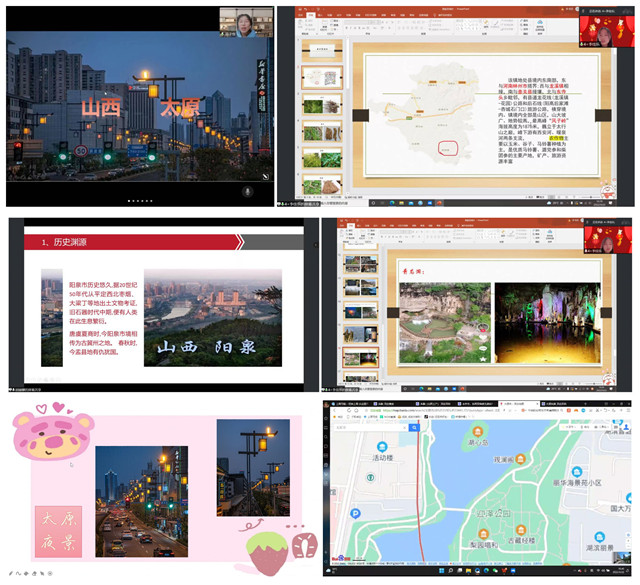Click cloud save icon in map-slide PowerPoint ribbon

540,23
